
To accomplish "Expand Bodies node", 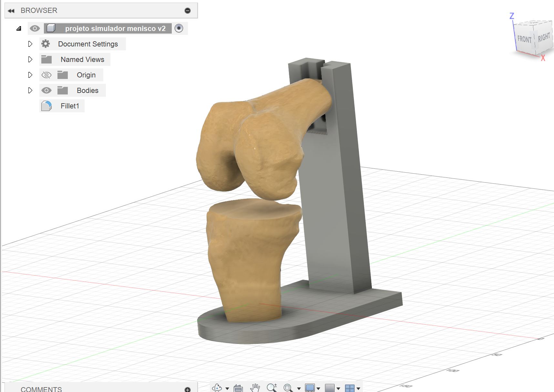I will 30,90.
